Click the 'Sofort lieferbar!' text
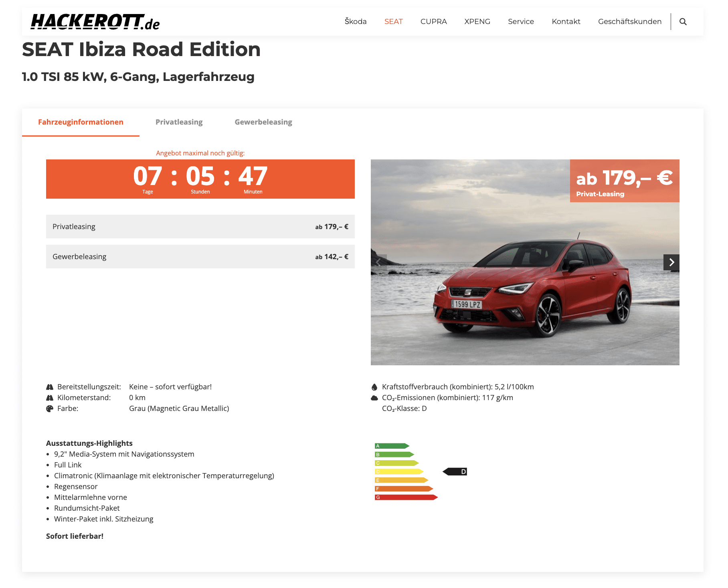The height and width of the screenshot is (588, 728). click(x=75, y=536)
